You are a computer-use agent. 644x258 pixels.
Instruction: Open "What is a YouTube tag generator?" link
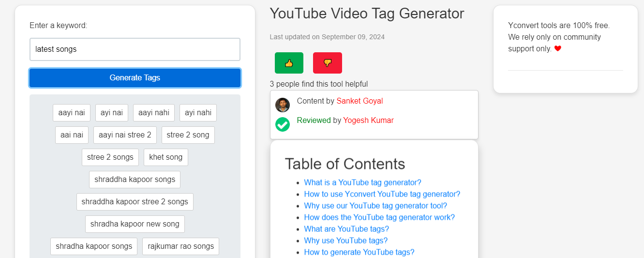[362, 182]
